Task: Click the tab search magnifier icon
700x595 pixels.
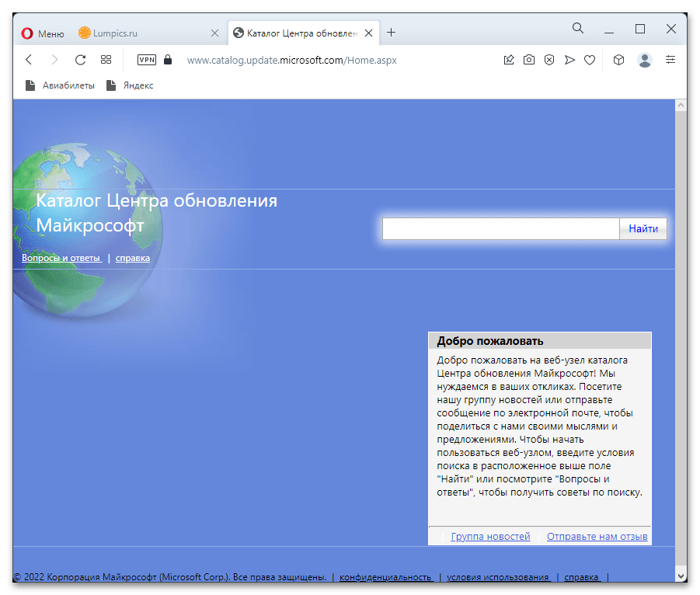Action: tap(578, 29)
